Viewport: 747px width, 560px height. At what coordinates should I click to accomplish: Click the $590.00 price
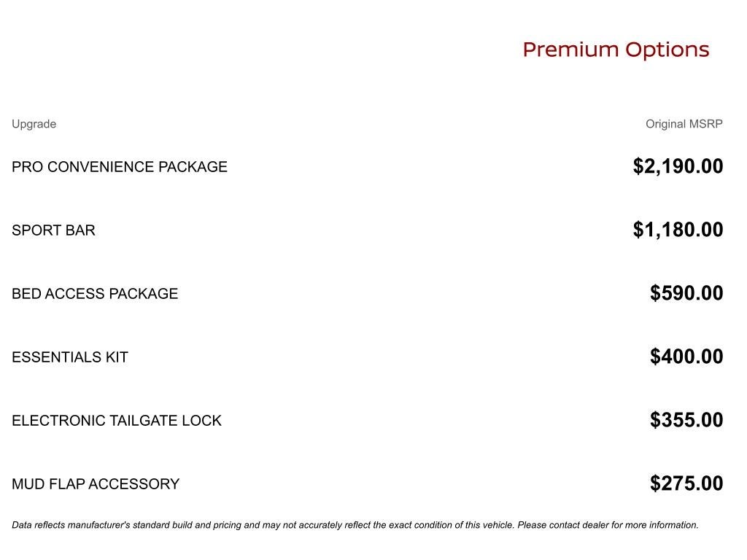(x=686, y=293)
